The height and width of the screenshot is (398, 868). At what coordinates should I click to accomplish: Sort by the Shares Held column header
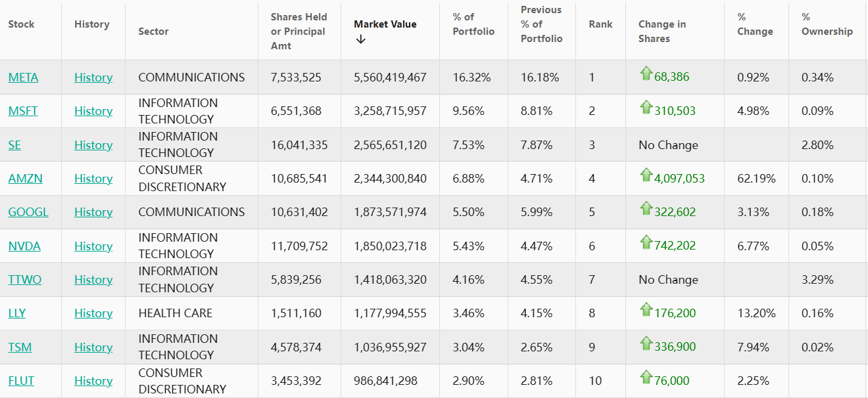click(x=299, y=31)
